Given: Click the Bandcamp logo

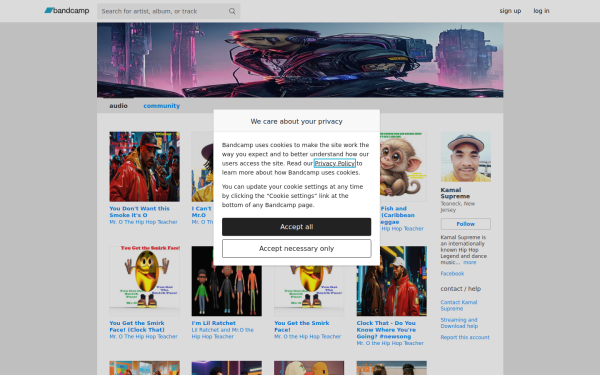Looking at the screenshot, I should (x=67, y=11).
